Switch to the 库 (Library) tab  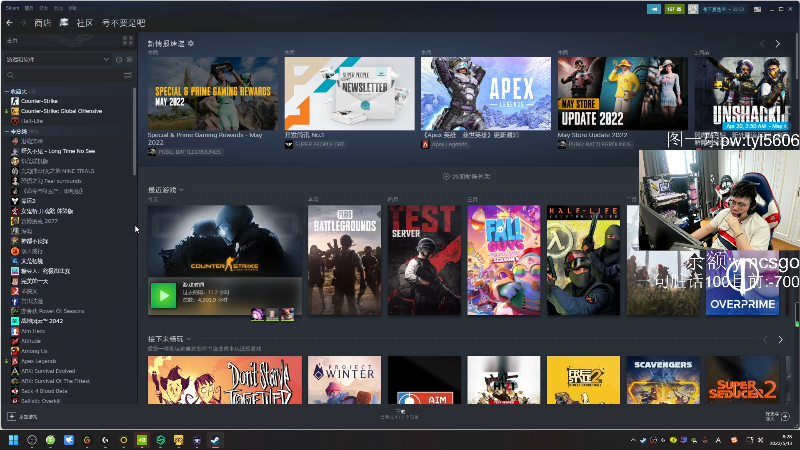point(64,23)
